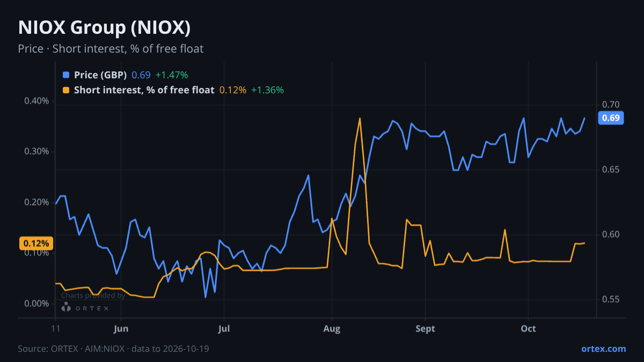The image size is (644, 362).
Task: Click the 0.12% value beside Short interest legend
Action: pyautogui.click(x=233, y=90)
